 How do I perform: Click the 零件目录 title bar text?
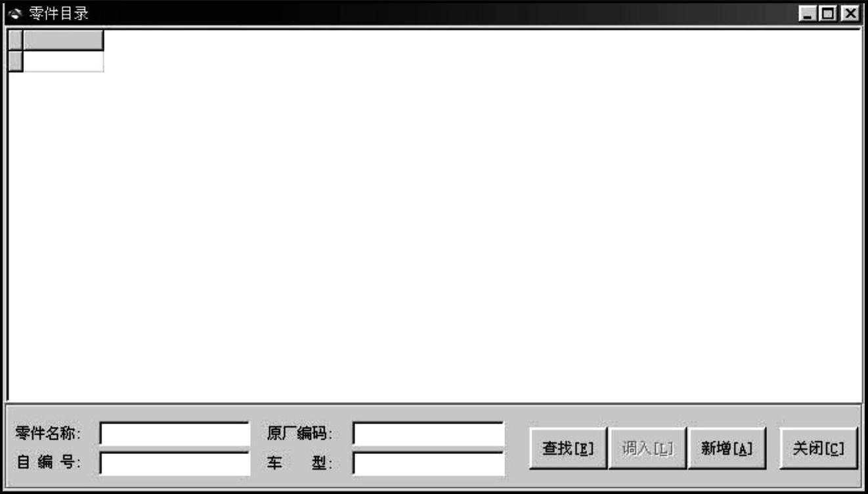59,13
